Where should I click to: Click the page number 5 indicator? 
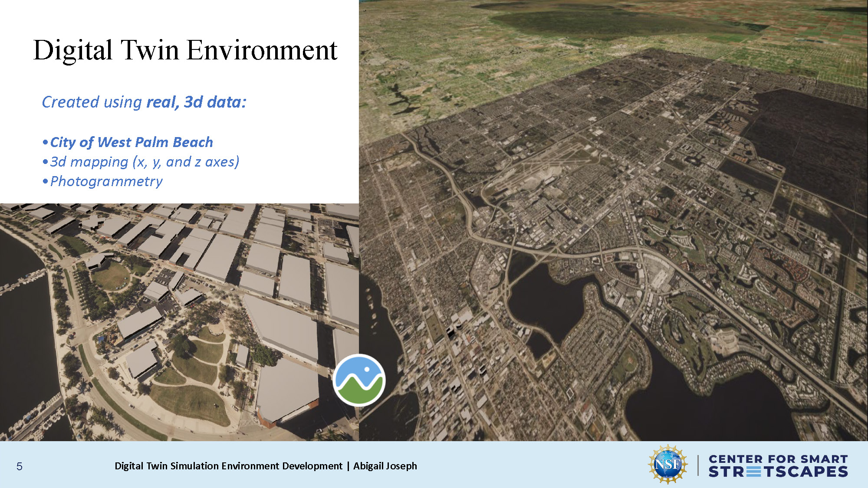coord(19,466)
